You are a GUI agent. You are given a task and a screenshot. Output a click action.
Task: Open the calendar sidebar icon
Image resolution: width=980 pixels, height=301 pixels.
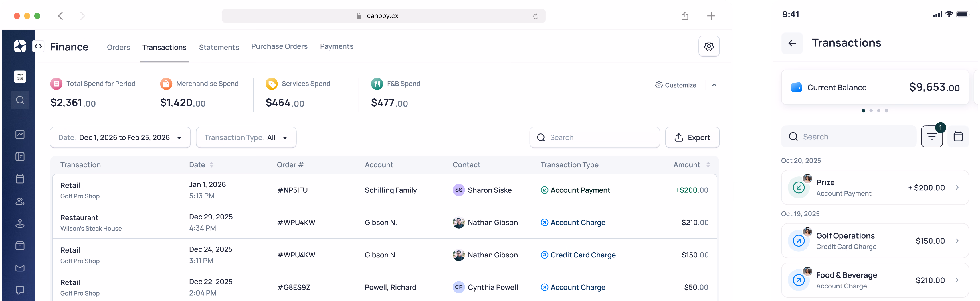(20, 179)
